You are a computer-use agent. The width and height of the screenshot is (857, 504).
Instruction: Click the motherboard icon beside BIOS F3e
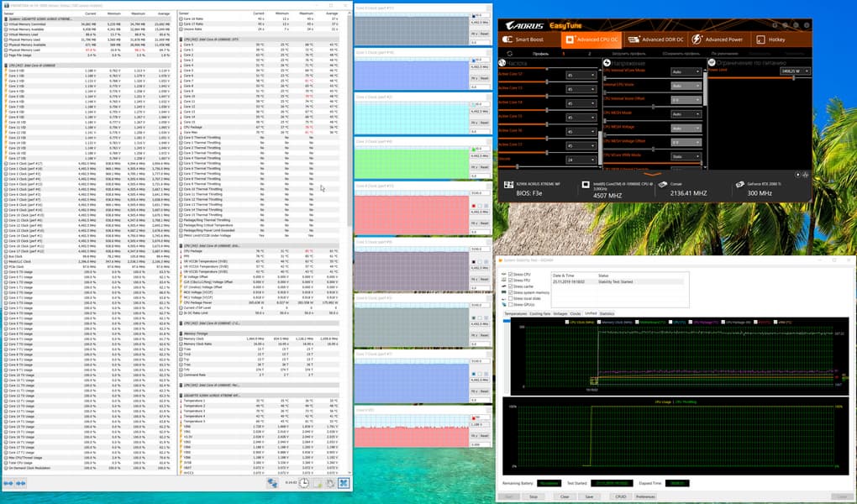(508, 185)
